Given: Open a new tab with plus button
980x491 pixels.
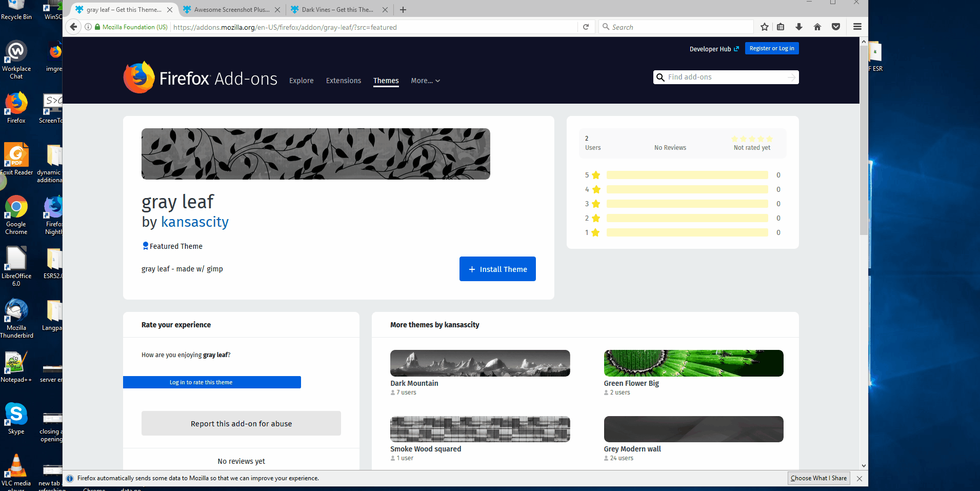Looking at the screenshot, I should pyautogui.click(x=403, y=10).
